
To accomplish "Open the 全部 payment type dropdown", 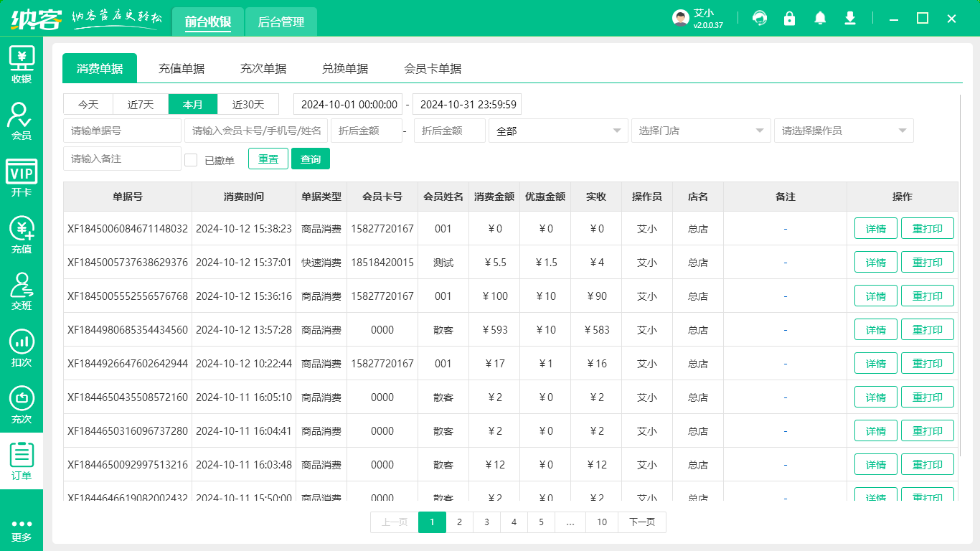I will pyautogui.click(x=559, y=131).
